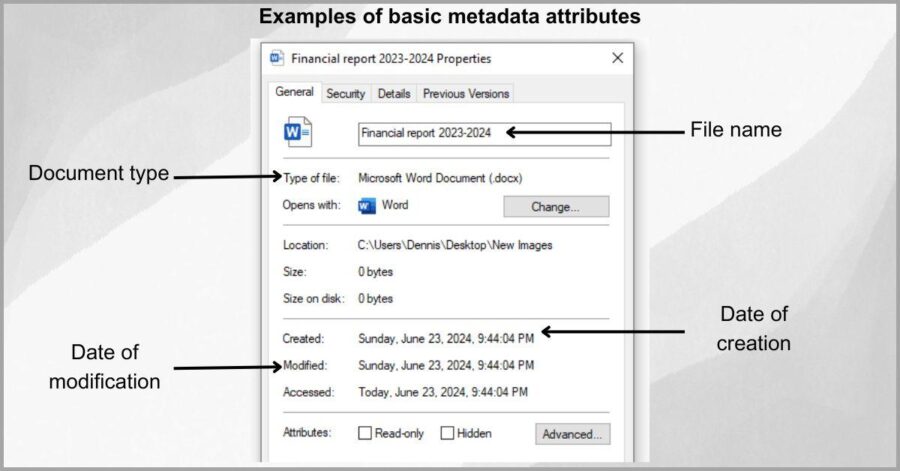
Task: Click the Location path C:\Users\Dennis\Desktop
Action: pos(455,245)
